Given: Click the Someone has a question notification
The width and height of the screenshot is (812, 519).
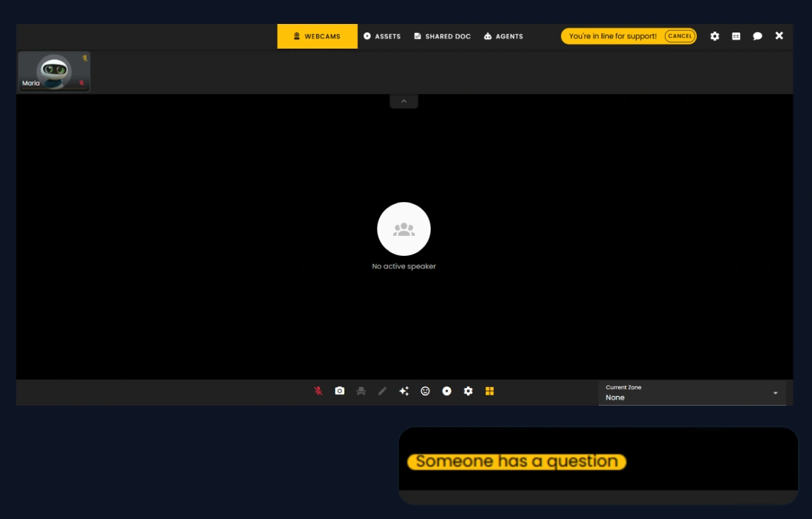Looking at the screenshot, I should coord(517,461).
